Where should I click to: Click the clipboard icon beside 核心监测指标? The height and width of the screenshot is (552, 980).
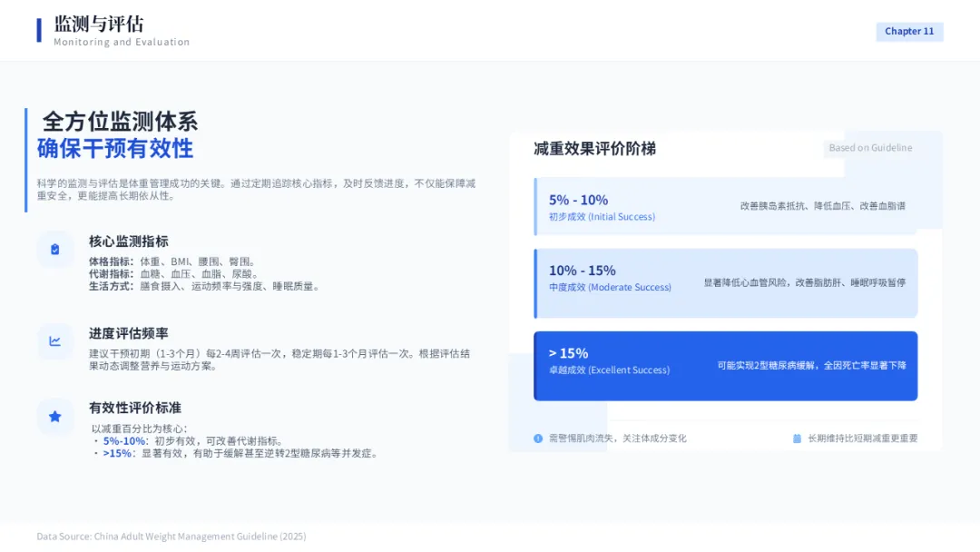pos(55,250)
